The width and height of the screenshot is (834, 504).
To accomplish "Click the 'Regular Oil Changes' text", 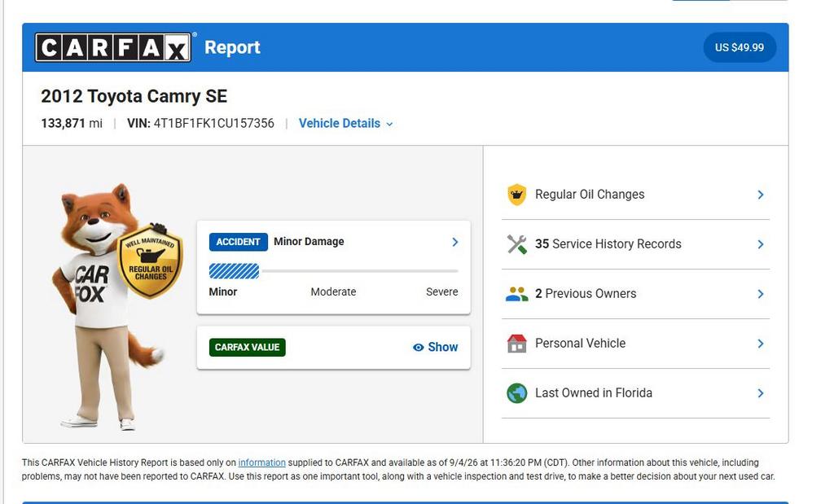I will (x=590, y=195).
